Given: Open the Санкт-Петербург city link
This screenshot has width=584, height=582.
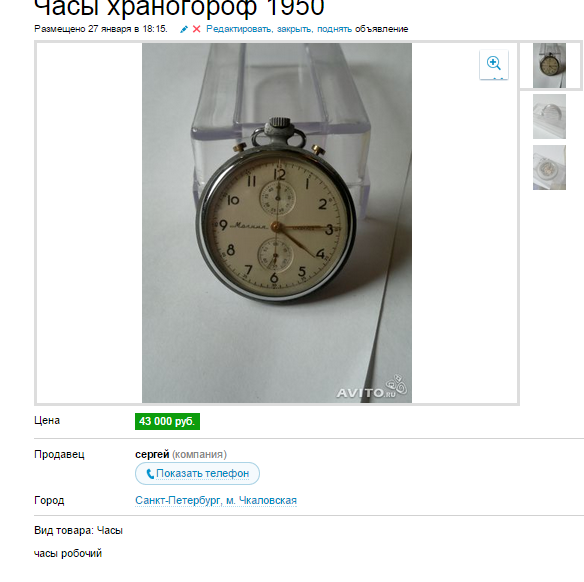Looking at the screenshot, I should tap(178, 500).
